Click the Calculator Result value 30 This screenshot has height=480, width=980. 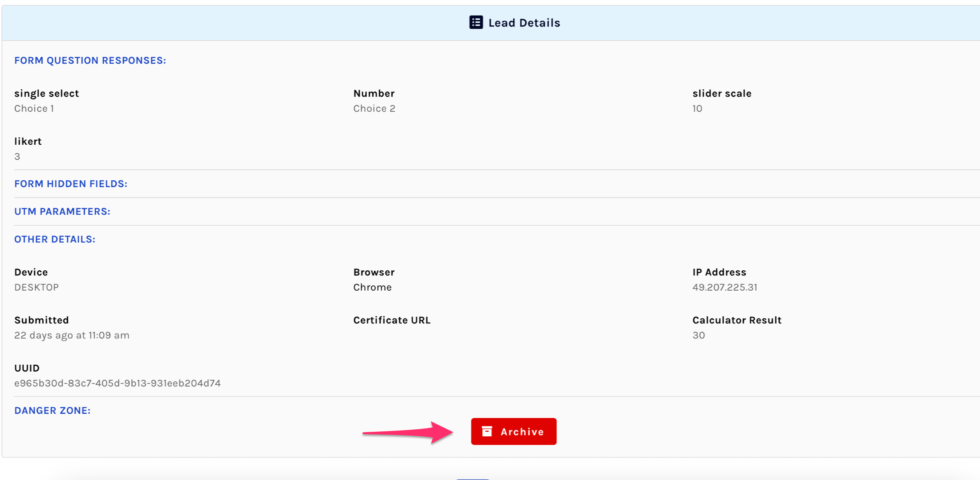pos(698,335)
